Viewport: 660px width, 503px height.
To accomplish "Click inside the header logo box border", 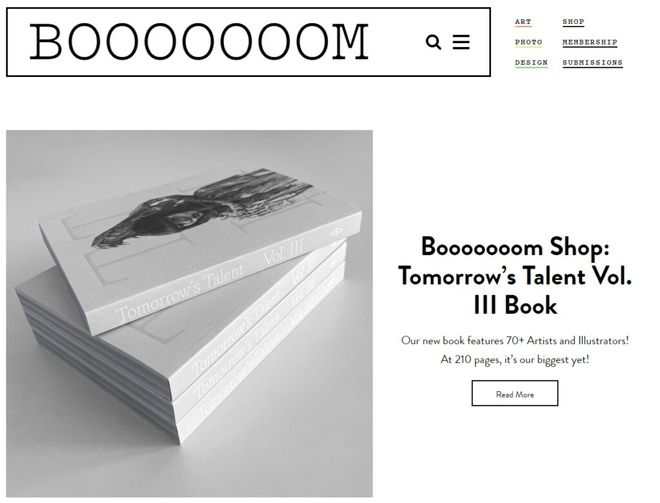I will click(x=248, y=42).
